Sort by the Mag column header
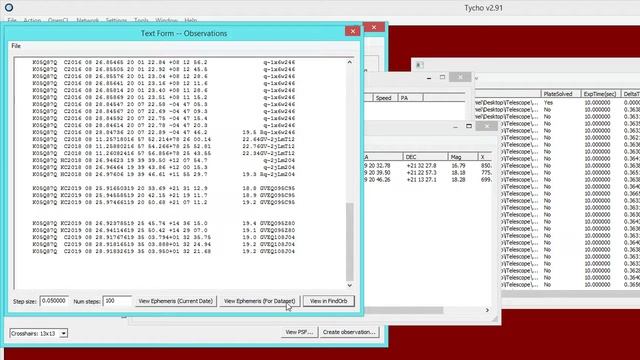The image size is (640, 360). [x=462, y=157]
